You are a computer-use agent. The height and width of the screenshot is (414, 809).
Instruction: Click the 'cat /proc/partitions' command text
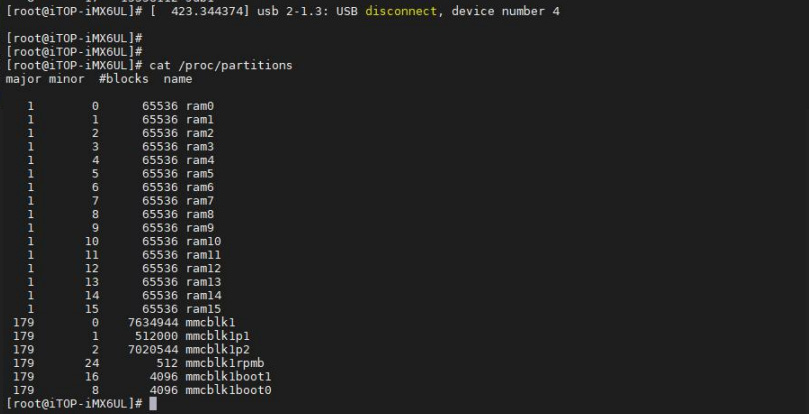(x=220, y=66)
